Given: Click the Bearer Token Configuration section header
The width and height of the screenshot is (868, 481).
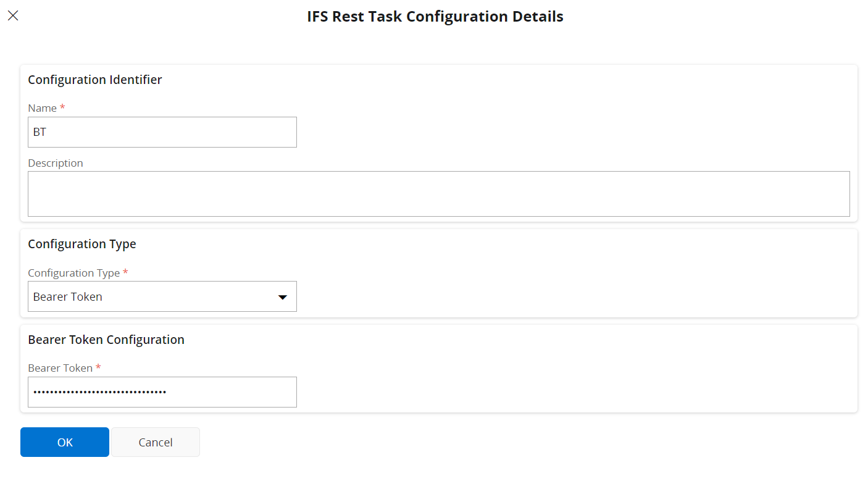Looking at the screenshot, I should (x=106, y=340).
